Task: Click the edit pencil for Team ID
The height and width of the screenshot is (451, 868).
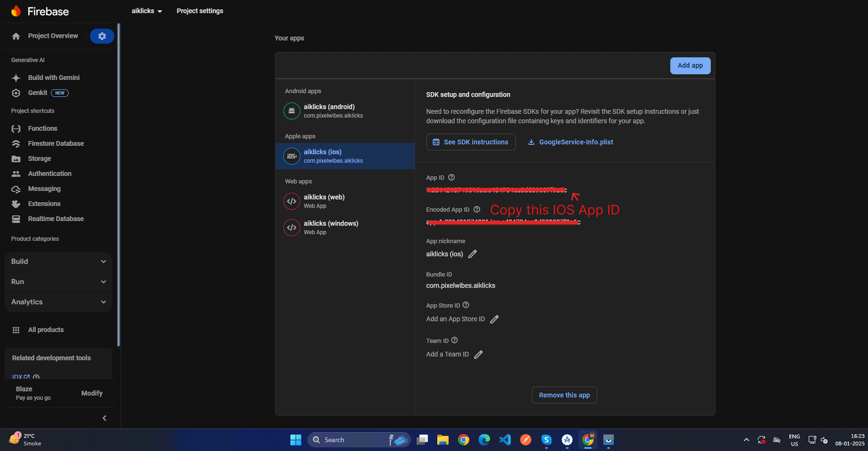Action: tap(478, 355)
